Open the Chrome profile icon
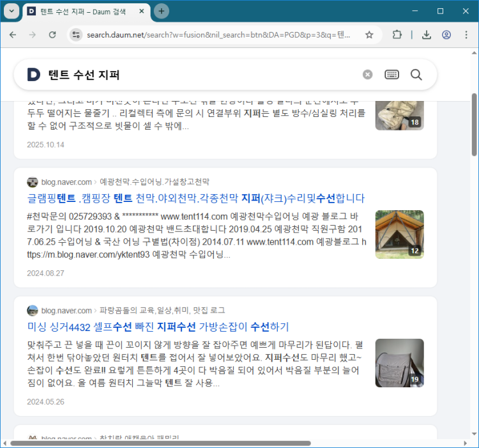Viewport: 479px width, 448px height. pyautogui.click(x=446, y=35)
